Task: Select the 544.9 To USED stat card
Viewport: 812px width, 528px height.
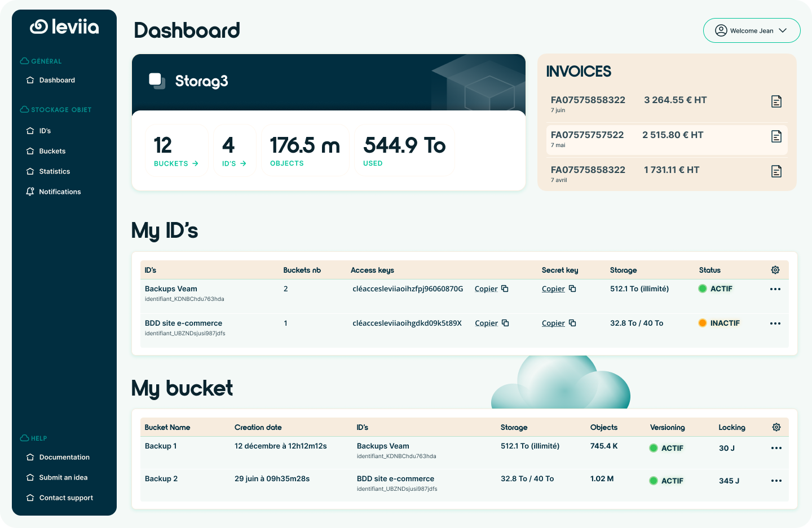Action: click(404, 150)
